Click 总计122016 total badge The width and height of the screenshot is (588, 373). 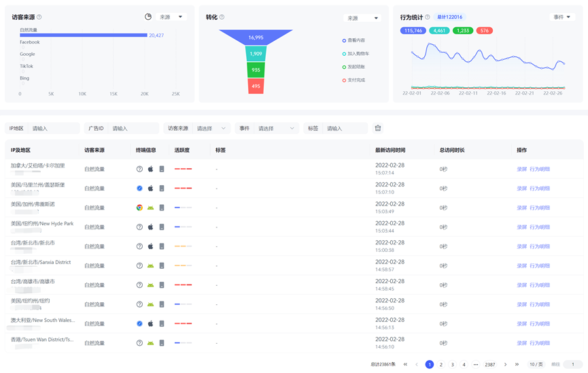point(449,17)
